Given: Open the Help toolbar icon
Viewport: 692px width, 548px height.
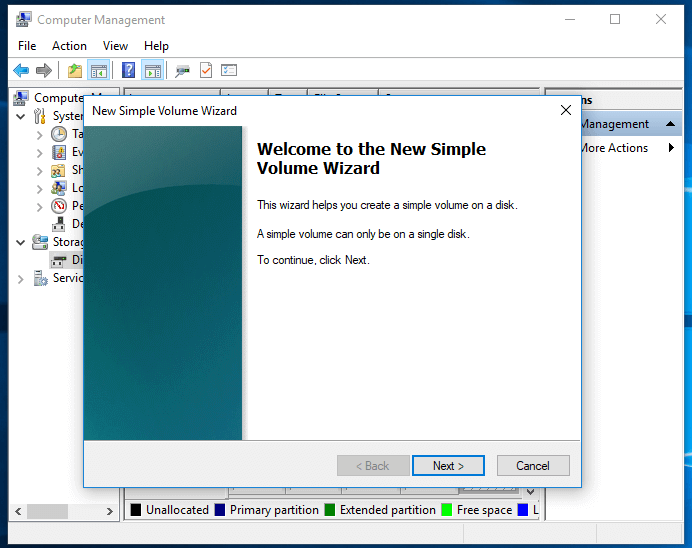Looking at the screenshot, I should click(x=129, y=70).
